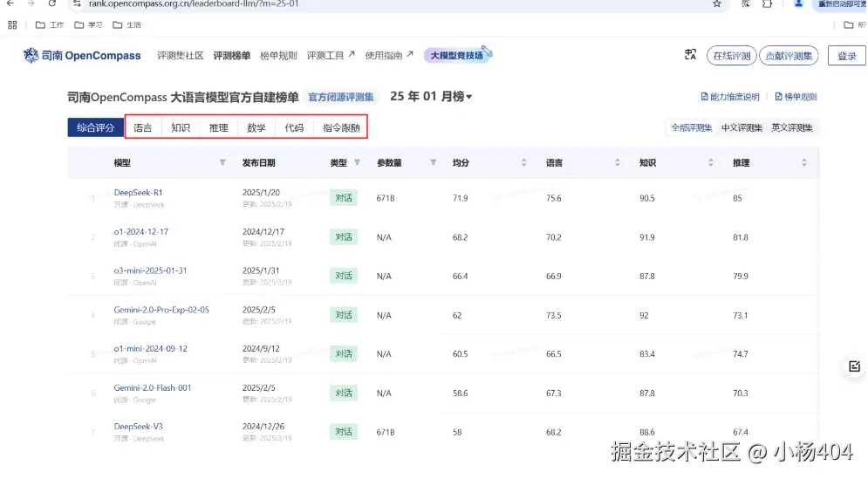
Task: Click 73.1 reasoning score for Gemini-2.0-Pro
Action: coord(741,315)
